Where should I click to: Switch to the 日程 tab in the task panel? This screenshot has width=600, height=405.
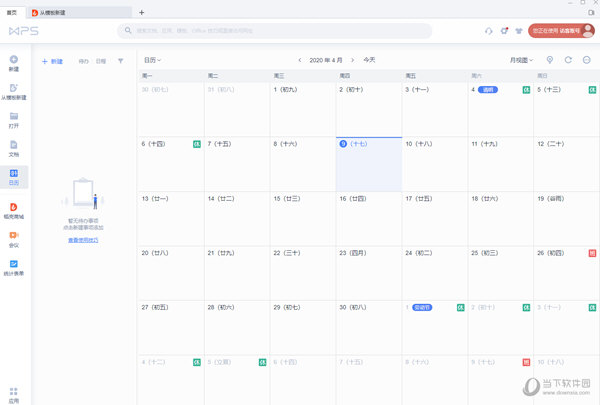click(x=101, y=61)
